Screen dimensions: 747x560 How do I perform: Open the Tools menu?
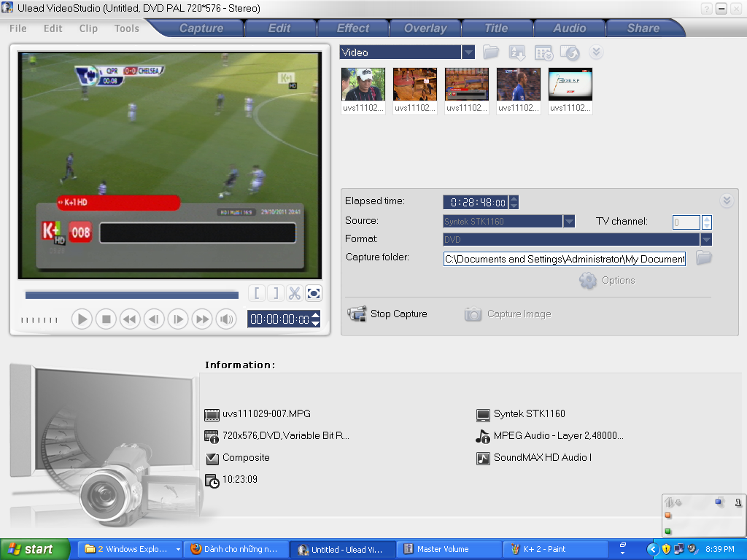tap(127, 28)
